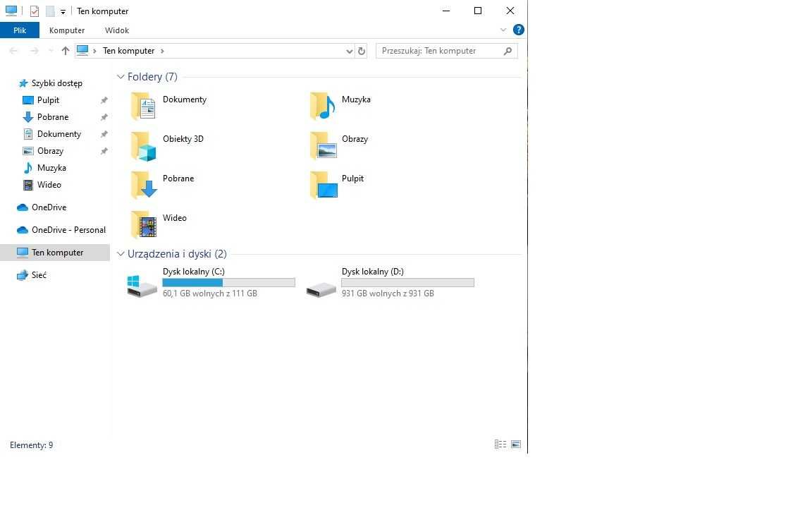Click the forward navigation arrow
This screenshot has width=812, height=508.
[x=34, y=51]
